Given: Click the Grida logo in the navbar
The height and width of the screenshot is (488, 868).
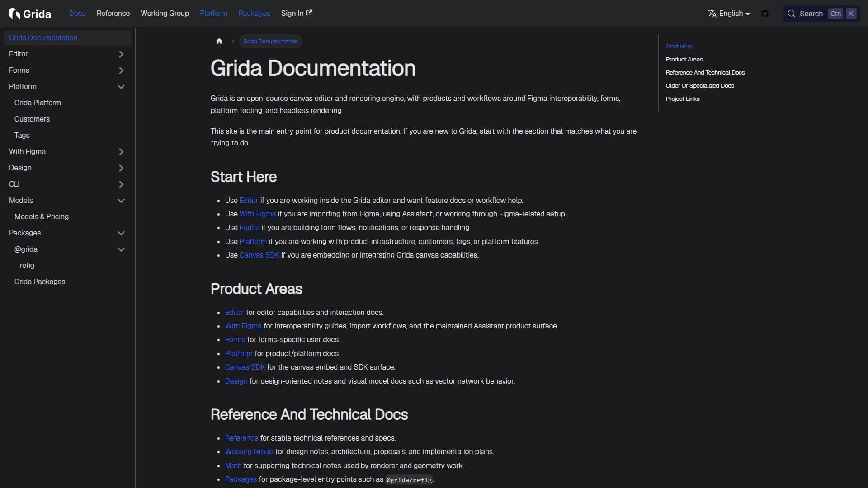Looking at the screenshot, I should click(x=30, y=14).
